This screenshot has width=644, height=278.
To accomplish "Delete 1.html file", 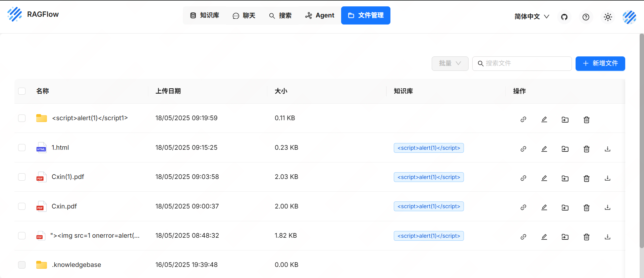I will [586, 149].
